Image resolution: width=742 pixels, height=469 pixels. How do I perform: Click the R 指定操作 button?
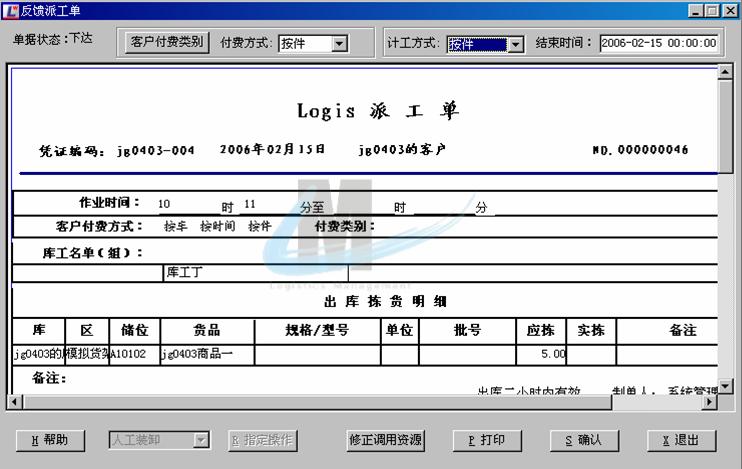click(263, 440)
